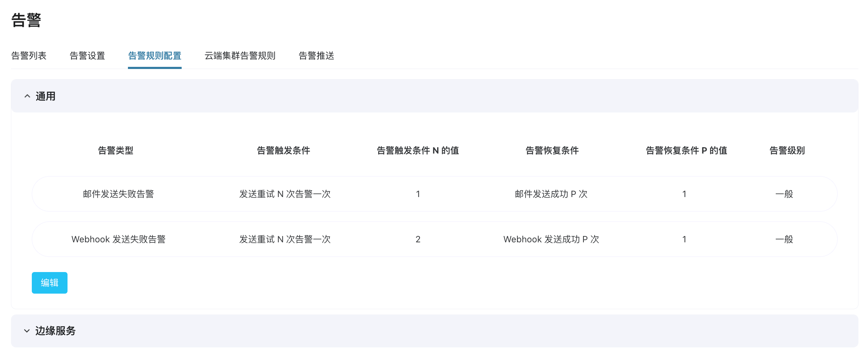Image resolution: width=868 pixels, height=358 pixels.
Task: Click 告警恢复条件 P 的值 header
Action: [686, 151]
